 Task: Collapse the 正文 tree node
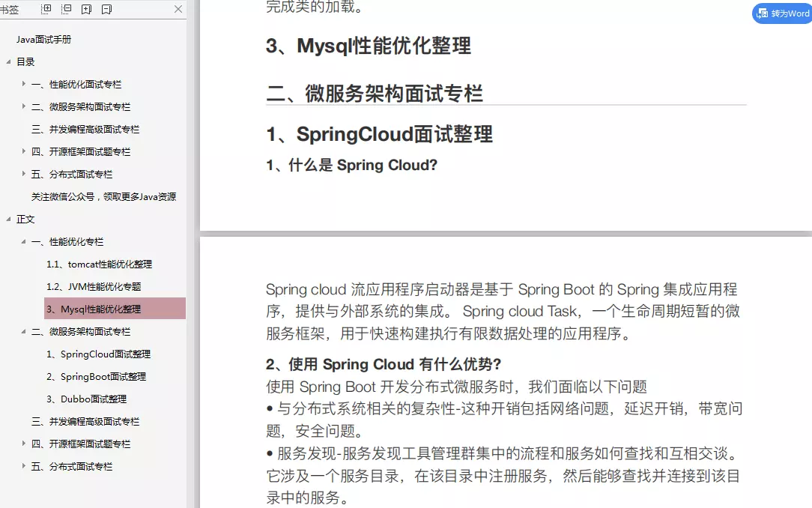click(8, 219)
